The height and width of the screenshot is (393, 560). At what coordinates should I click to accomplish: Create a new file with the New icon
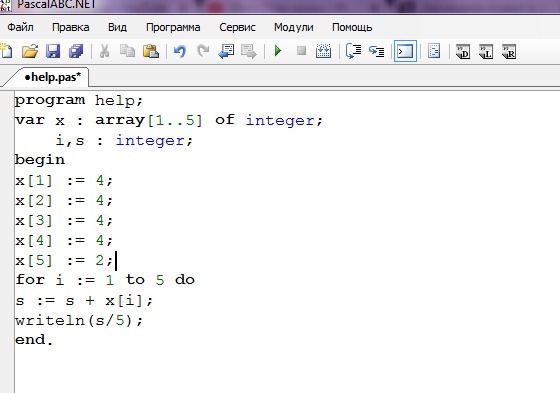pos(6,51)
